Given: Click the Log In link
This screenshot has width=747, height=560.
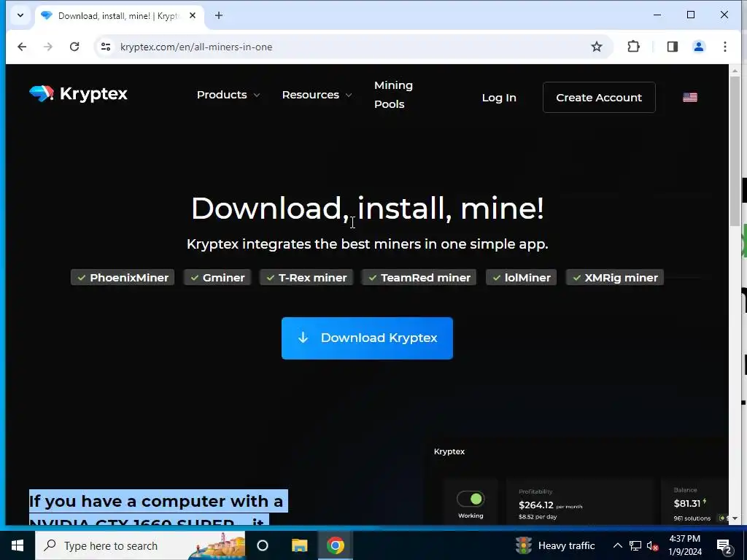Looking at the screenshot, I should click(x=499, y=98).
